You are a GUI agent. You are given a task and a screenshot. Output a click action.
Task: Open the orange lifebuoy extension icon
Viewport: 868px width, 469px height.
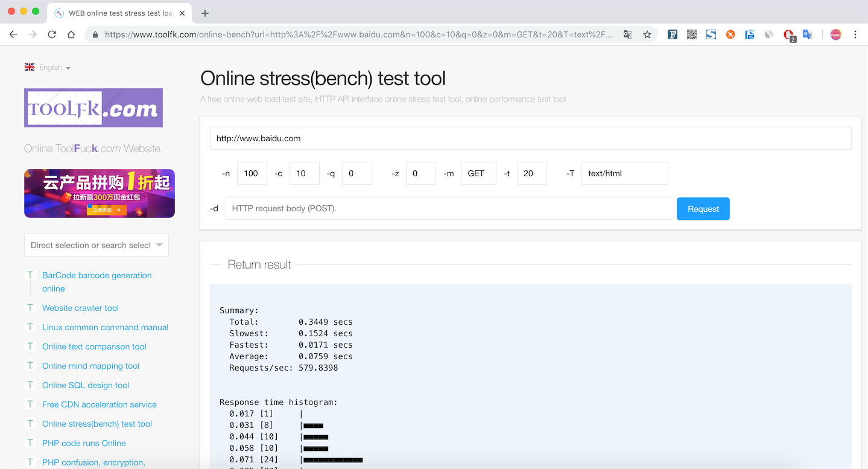tap(730, 34)
